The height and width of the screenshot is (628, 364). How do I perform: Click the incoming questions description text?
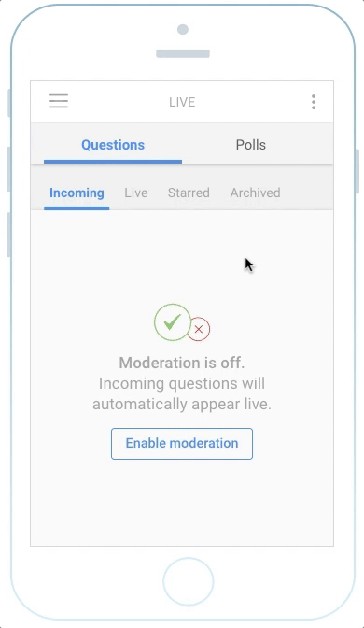182,393
